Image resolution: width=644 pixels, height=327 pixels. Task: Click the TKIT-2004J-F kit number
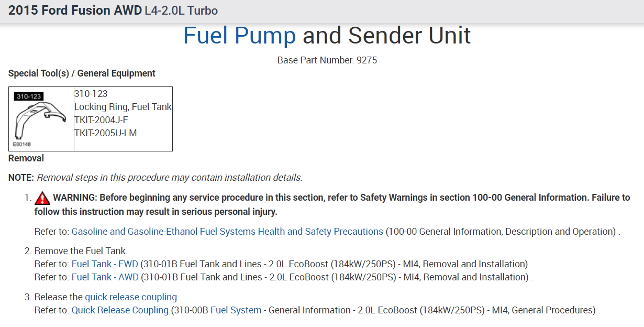(x=101, y=120)
